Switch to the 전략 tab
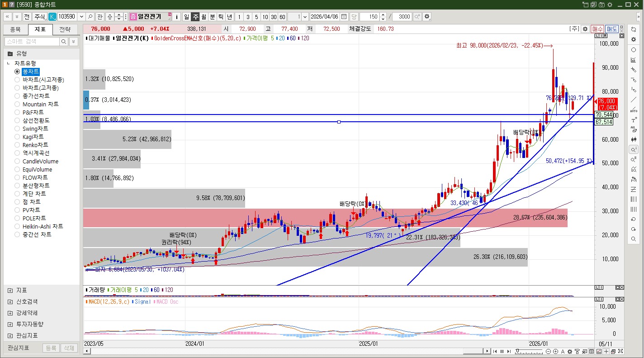Image resolution: width=644 pixels, height=358 pixels. pos(65,30)
